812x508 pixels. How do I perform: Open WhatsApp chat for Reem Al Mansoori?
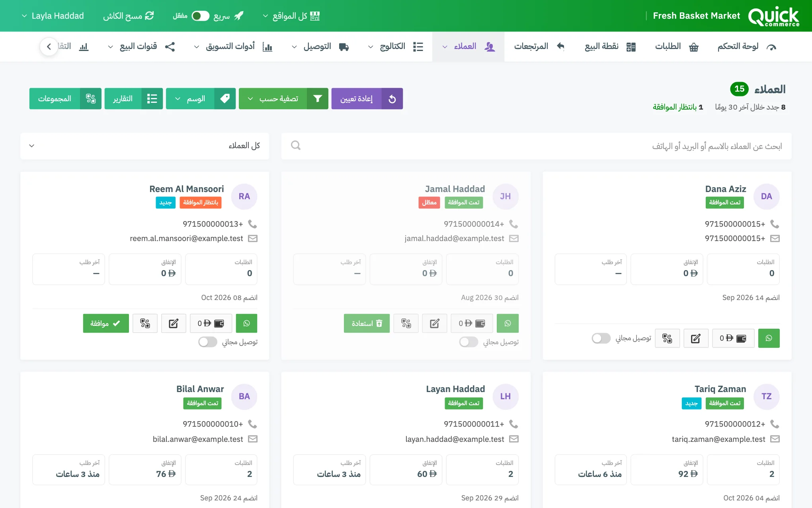[x=246, y=323]
